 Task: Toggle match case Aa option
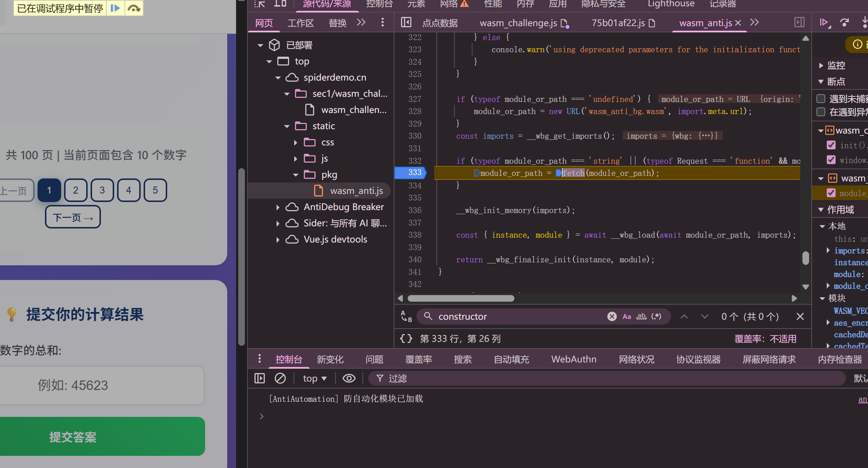click(x=627, y=316)
